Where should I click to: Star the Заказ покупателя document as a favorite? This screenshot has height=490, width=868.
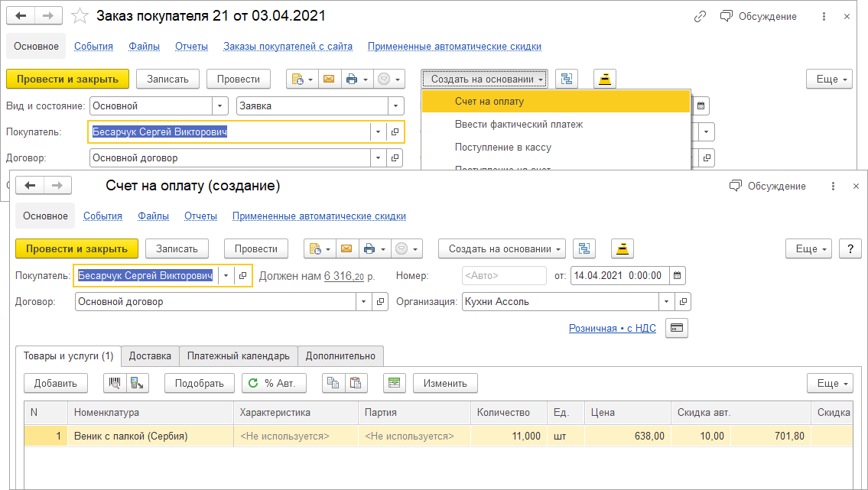click(x=80, y=16)
